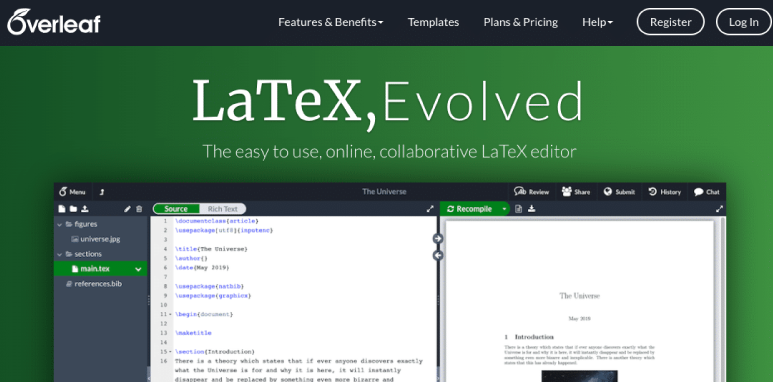Click the upload icon in the file panel

[x=85, y=209]
